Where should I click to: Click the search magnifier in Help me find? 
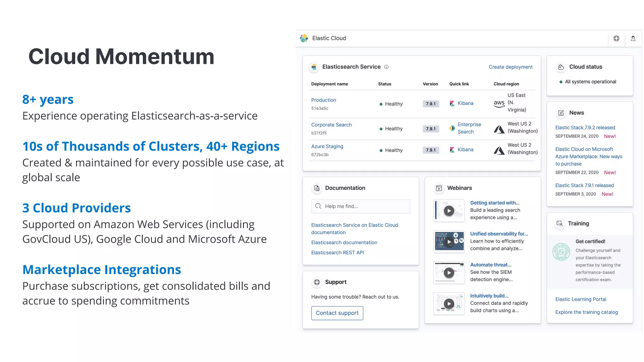click(x=318, y=206)
